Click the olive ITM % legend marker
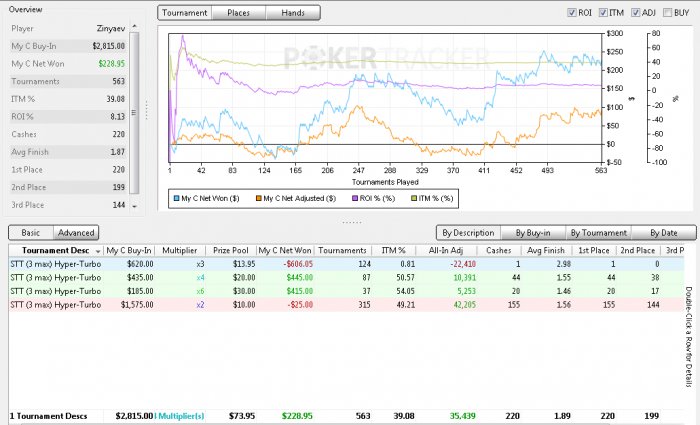The height and width of the screenshot is (425, 700). point(415,200)
